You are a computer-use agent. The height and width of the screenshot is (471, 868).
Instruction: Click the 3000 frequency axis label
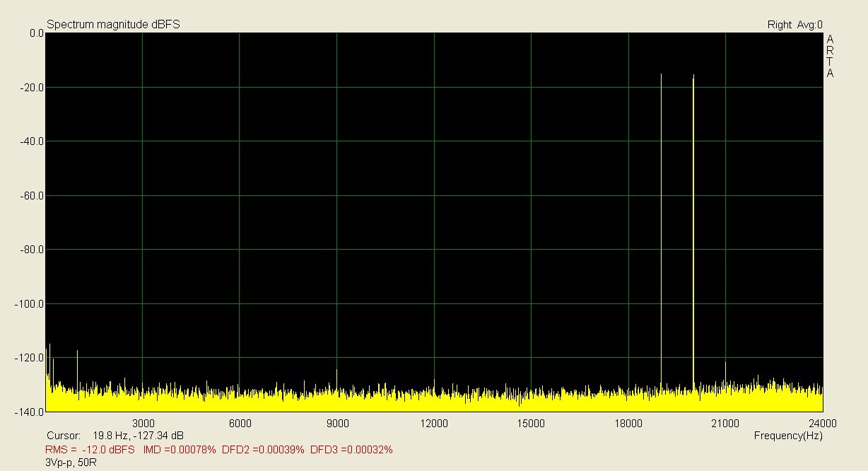coord(143,424)
